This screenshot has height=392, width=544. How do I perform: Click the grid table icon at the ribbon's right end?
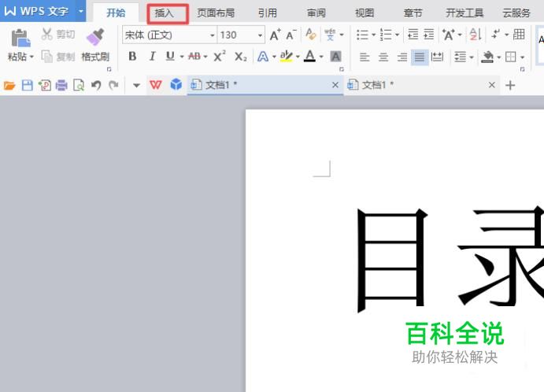tap(519, 35)
